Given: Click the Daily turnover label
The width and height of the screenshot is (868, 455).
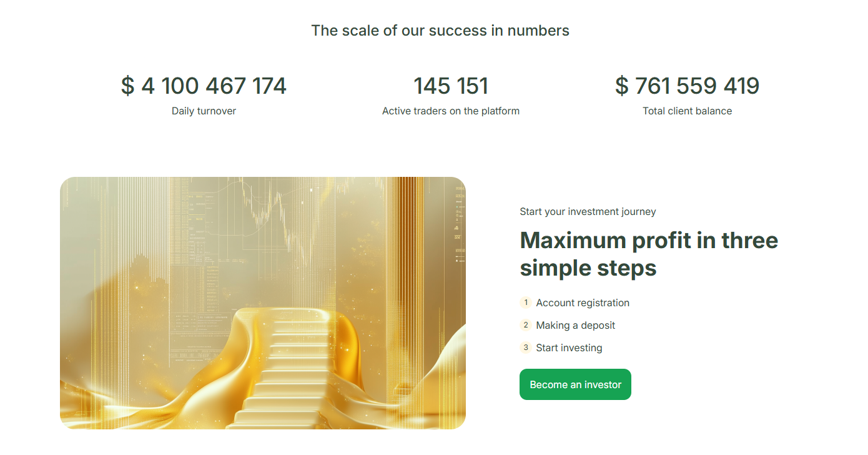Looking at the screenshot, I should click(x=204, y=111).
